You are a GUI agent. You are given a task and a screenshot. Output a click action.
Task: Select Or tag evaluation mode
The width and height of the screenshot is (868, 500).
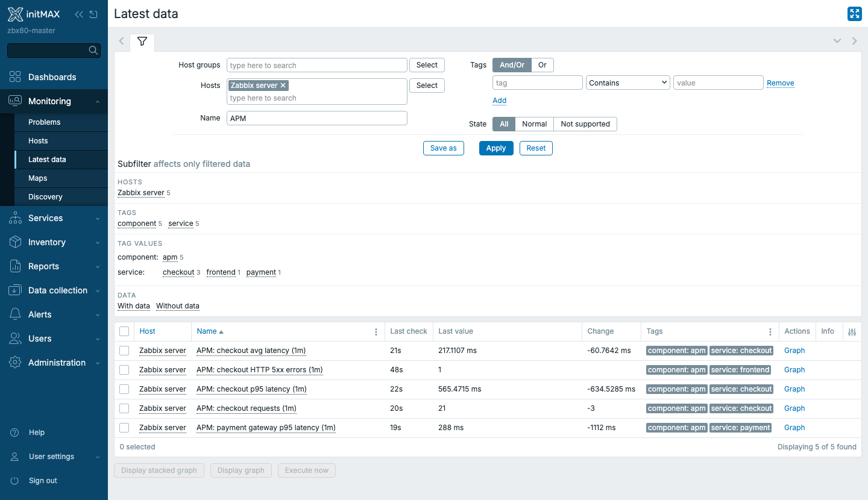coord(542,65)
